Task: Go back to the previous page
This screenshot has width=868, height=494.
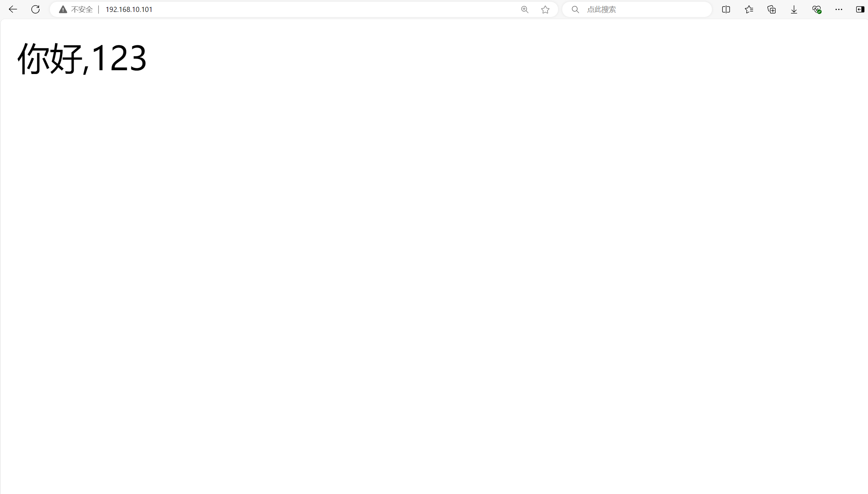Action: tap(13, 10)
